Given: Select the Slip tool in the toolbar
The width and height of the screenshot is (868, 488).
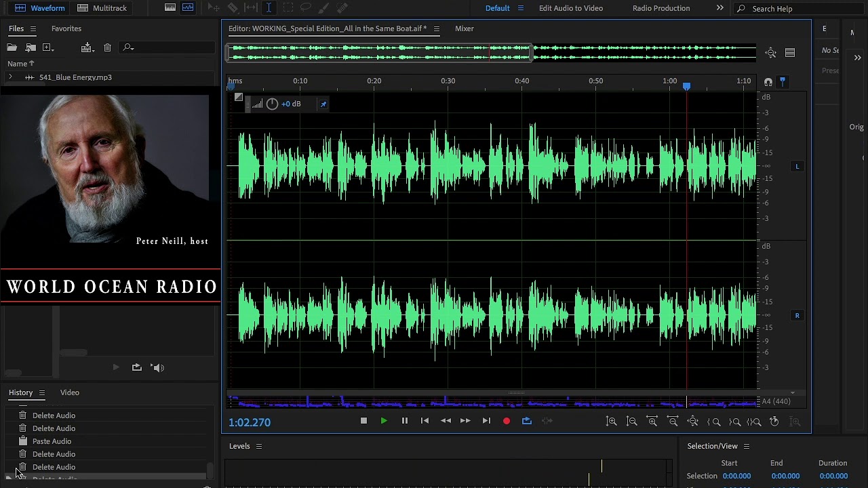Looking at the screenshot, I should (x=250, y=8).
